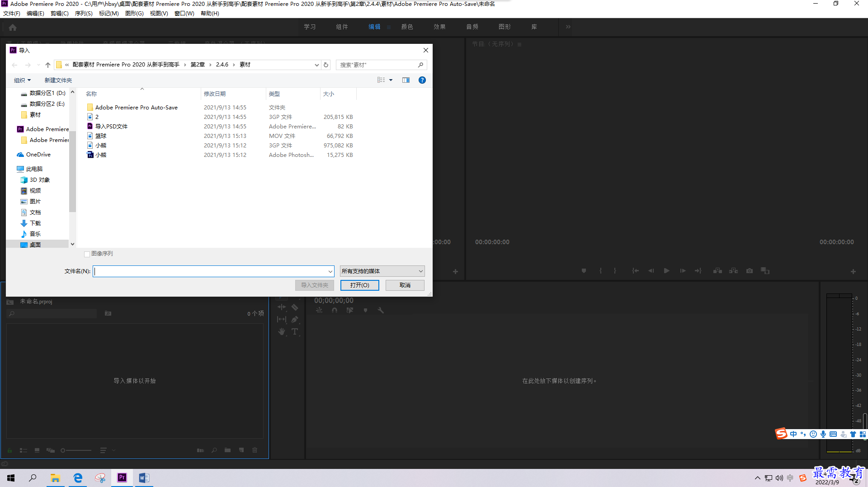Refresh the folder with refresh button
This screenshot has height=487, width=868.
pyautogui.click(x=325, y=65)
